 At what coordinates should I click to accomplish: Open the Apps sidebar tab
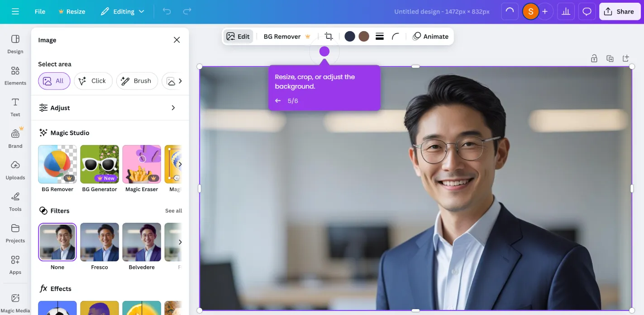15,265
